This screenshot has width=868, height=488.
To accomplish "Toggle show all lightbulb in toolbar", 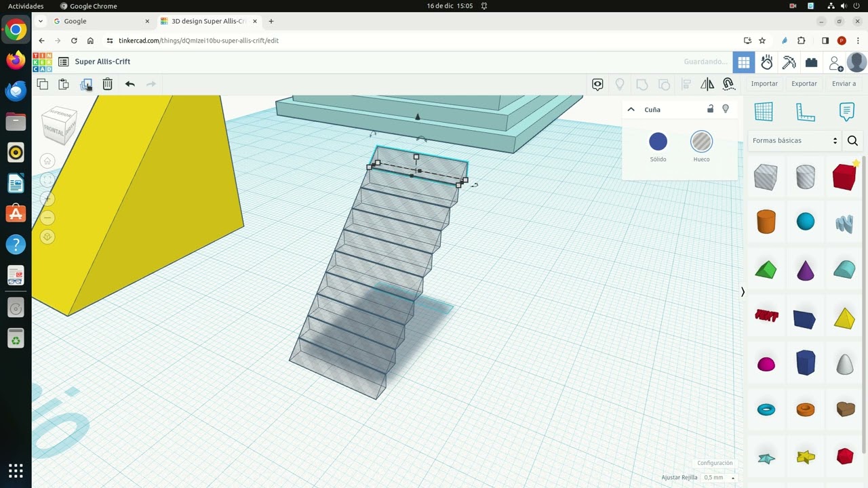I will click(619, 84).
